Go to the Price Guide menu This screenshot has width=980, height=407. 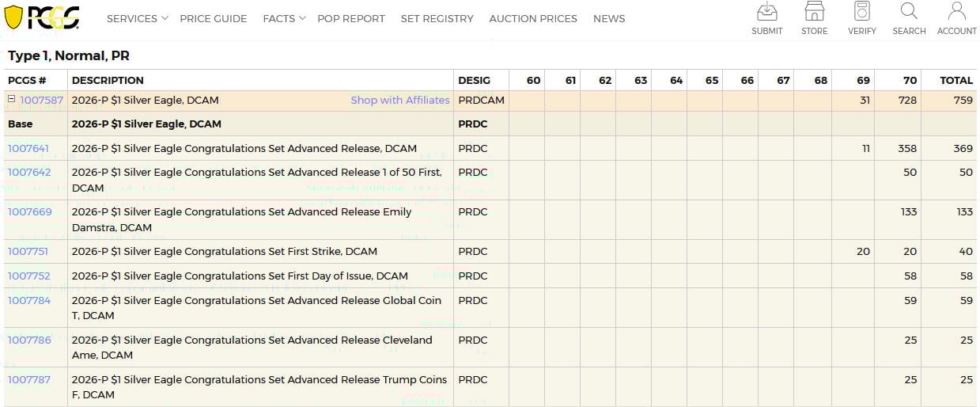click(213, 18)
